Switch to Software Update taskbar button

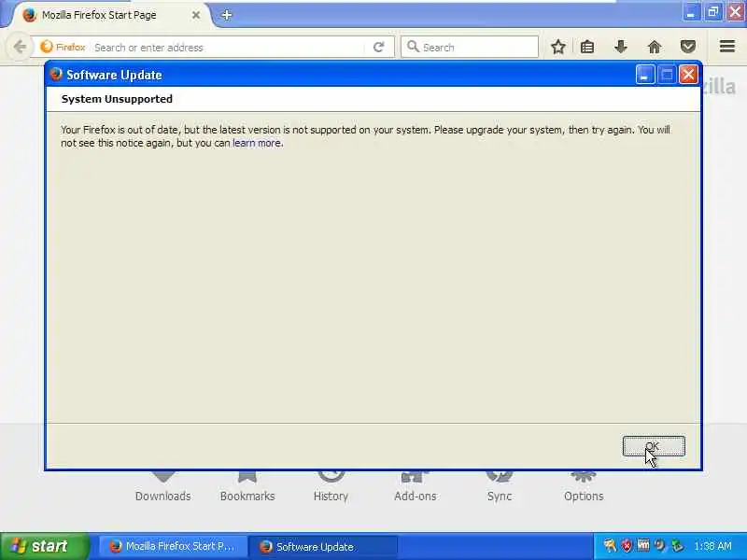click(323, 546)
